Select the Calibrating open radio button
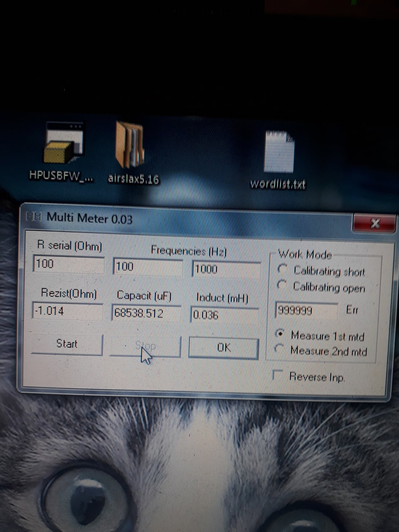Screen dimensions: 399x532 coord(283,286)
